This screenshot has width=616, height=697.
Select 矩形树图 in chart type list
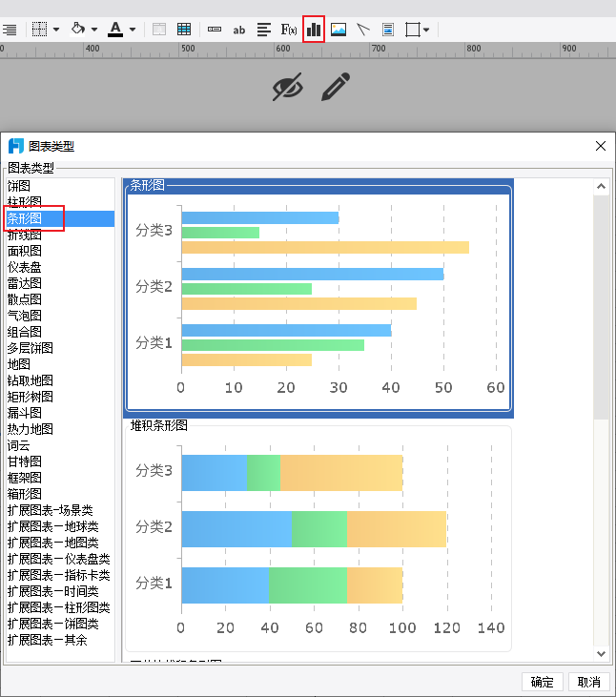point(60,397)
